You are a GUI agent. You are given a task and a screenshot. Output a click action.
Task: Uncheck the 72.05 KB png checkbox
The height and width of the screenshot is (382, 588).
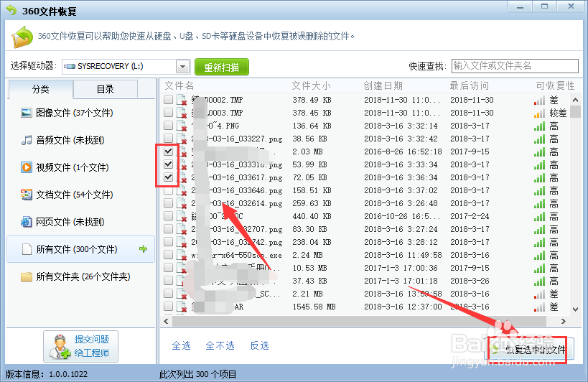(169, 177)
